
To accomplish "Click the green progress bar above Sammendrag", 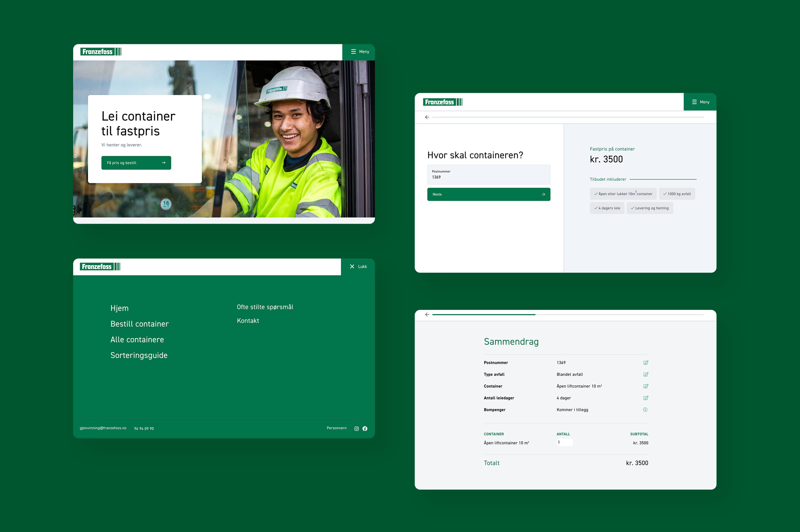I will pyautogui.click(x=484, y=314).
